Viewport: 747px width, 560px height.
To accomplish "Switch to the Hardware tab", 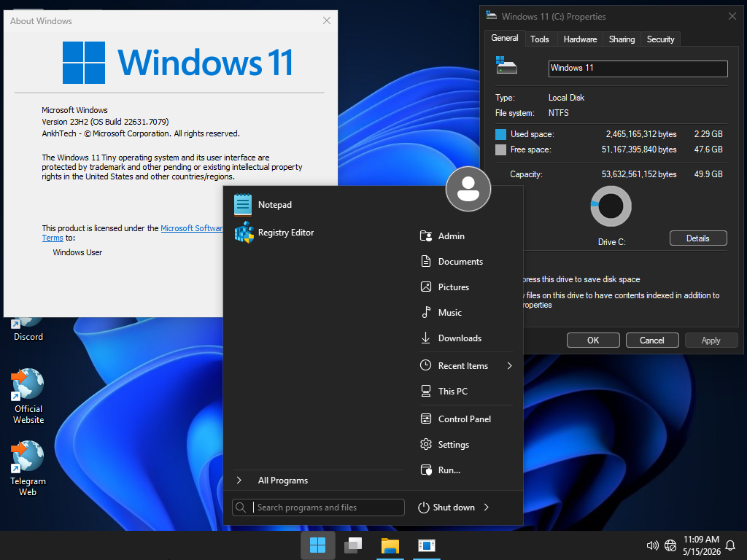I will [x=580, y=39].
